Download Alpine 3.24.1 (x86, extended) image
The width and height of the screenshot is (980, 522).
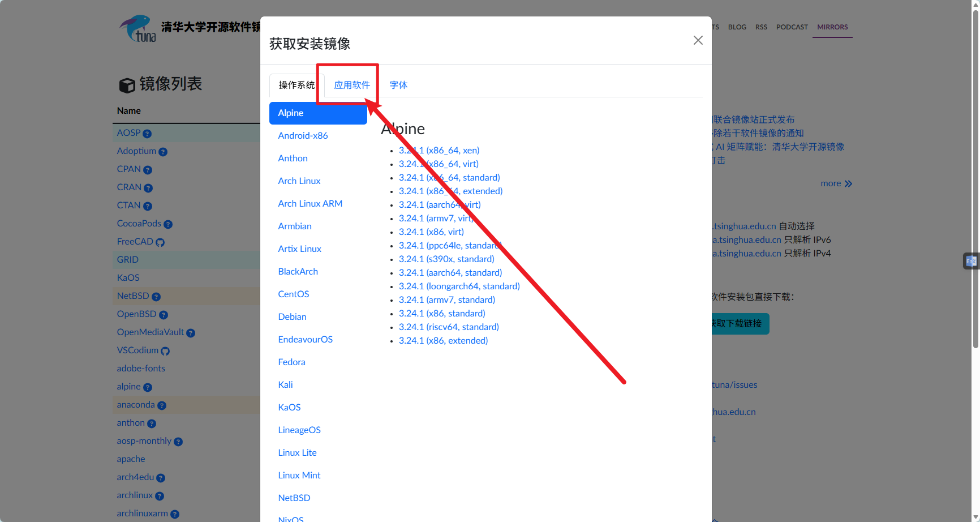point(443,341)
